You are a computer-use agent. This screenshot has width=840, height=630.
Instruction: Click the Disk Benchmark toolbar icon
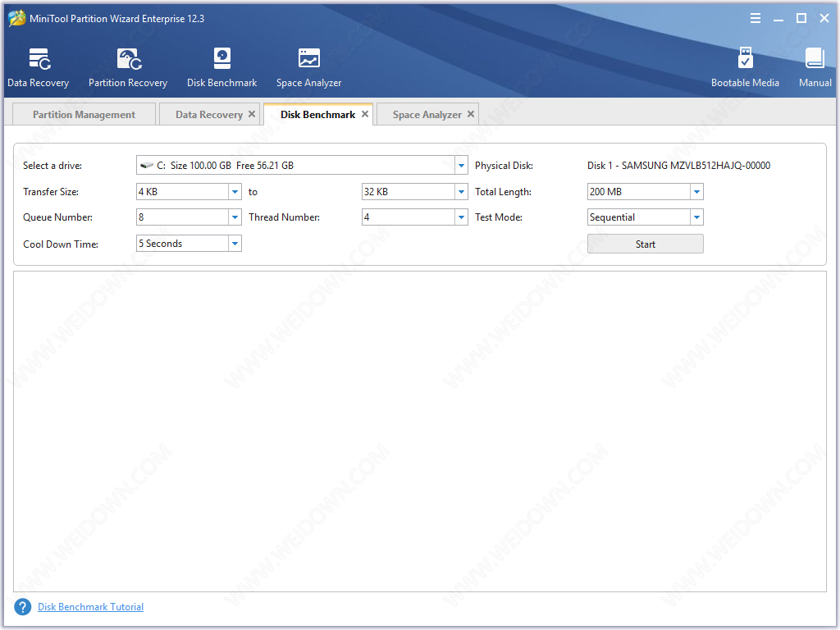[221, 59]
